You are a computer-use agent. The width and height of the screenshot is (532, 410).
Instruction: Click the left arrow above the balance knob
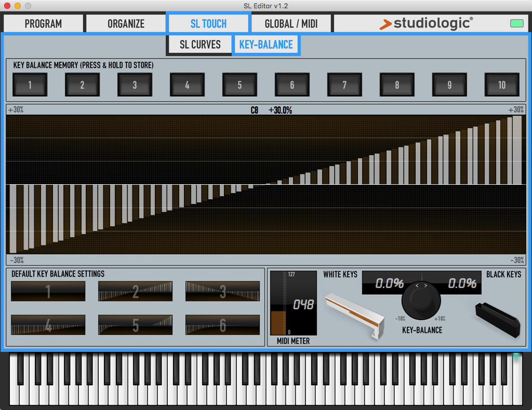pyautogui.click(x=417, y=285)
